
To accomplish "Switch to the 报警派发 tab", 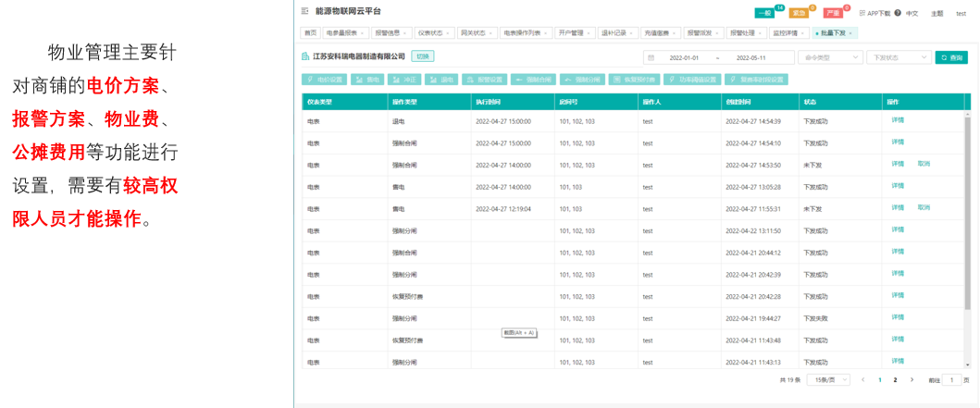I will coord(702,33).
